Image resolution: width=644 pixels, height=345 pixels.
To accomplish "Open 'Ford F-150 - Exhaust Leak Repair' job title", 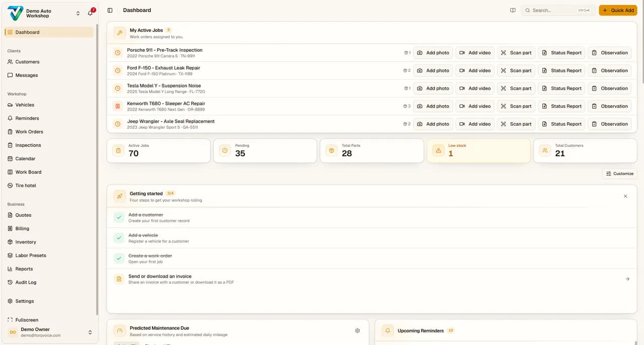I will coord(164,68).
